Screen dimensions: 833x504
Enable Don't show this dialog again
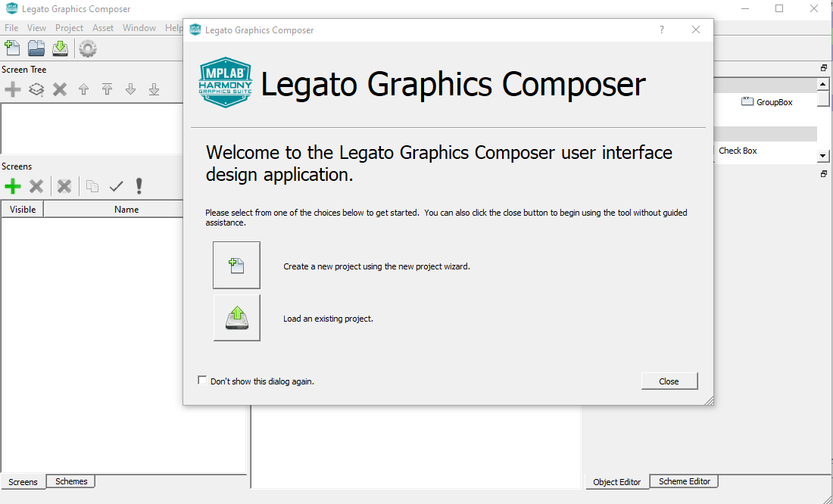[x=202, y=380]
